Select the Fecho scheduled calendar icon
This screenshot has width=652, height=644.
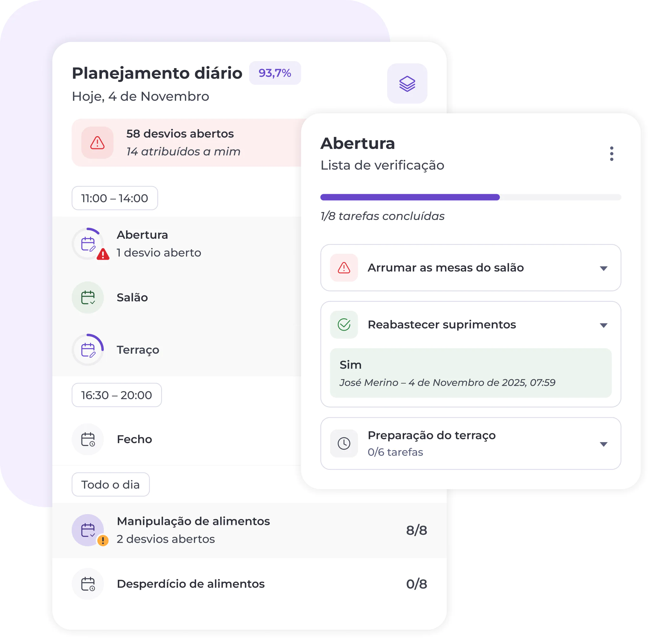pos(88,439)
